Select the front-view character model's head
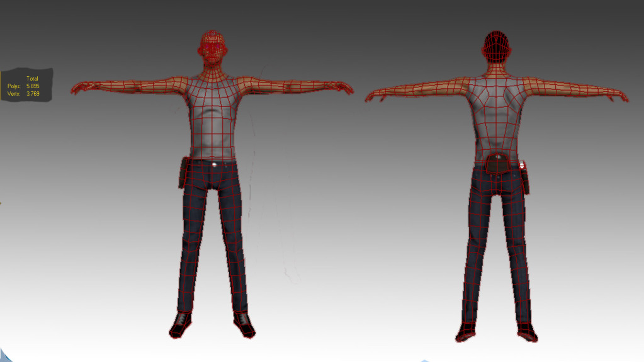 tap(212, 48)
